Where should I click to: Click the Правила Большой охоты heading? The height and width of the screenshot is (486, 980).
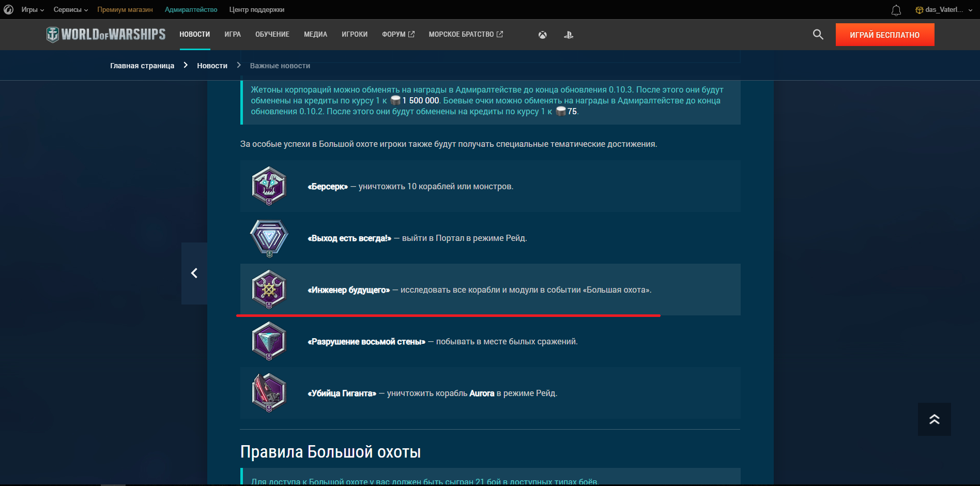(x=330, y=452)
